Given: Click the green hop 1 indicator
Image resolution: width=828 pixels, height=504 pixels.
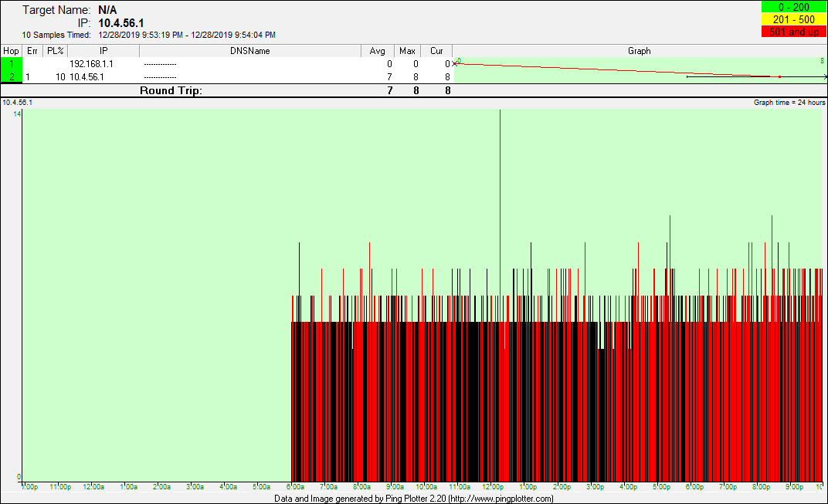Looking at the screenshot, I should pyautogui.click(x=11, y=64).
